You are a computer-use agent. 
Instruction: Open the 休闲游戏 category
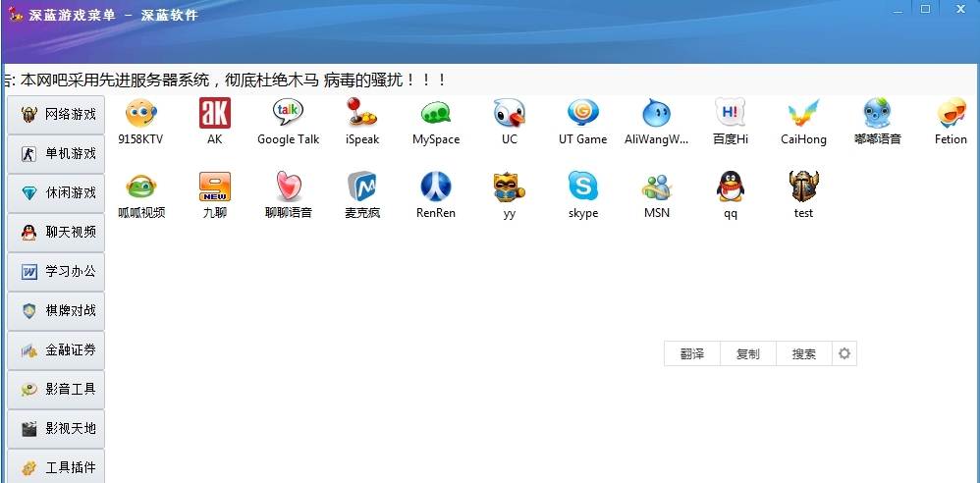tap(56, 193)
